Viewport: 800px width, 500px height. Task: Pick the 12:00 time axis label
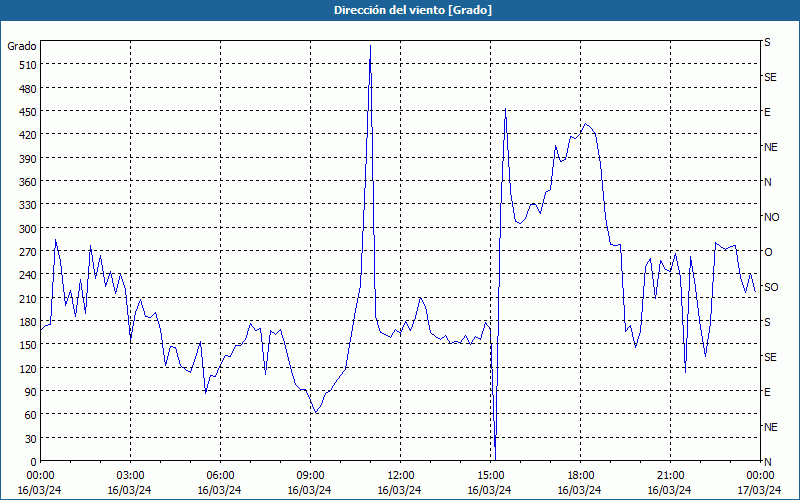coord(401,476)
